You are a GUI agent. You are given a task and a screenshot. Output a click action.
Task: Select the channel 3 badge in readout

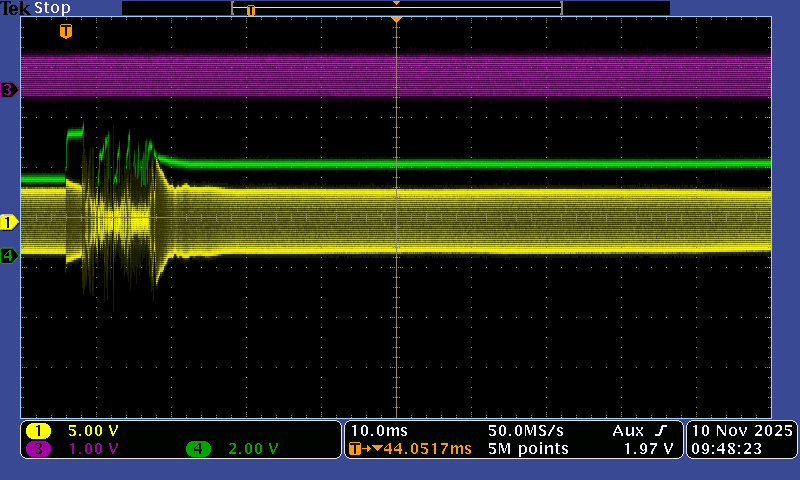39,449
